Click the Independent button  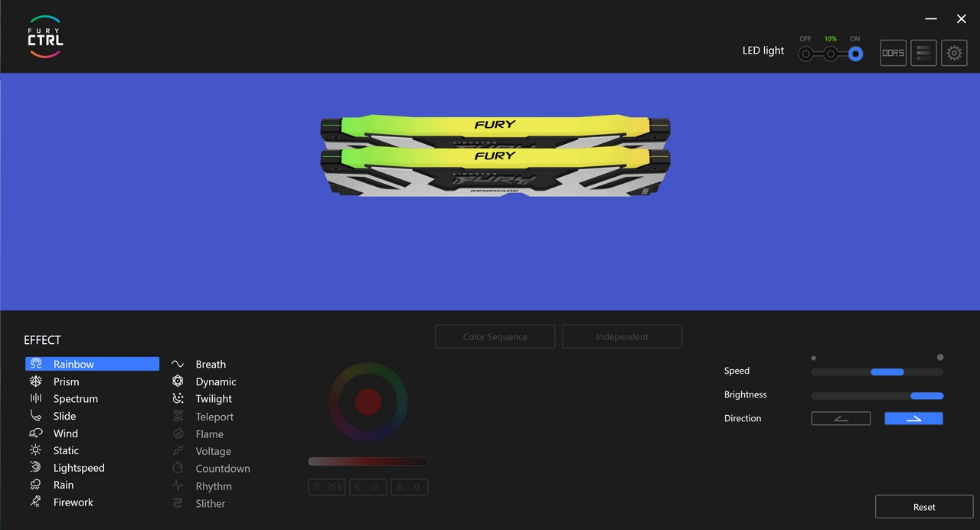(x=622, y=336)
